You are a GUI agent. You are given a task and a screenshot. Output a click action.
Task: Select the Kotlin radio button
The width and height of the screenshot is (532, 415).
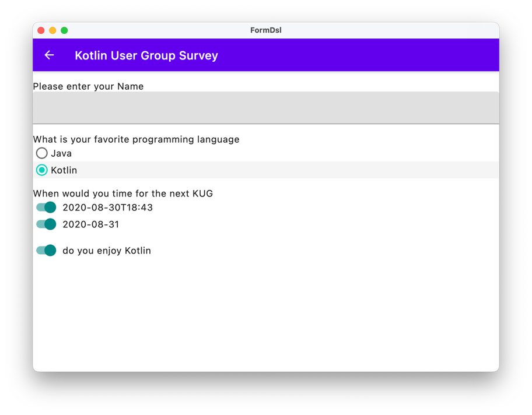coord(42,170)
